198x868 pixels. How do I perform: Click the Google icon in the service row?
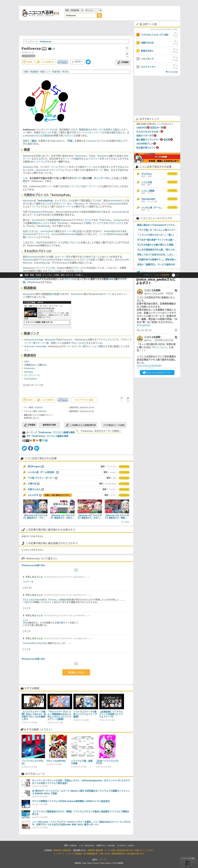40,440
